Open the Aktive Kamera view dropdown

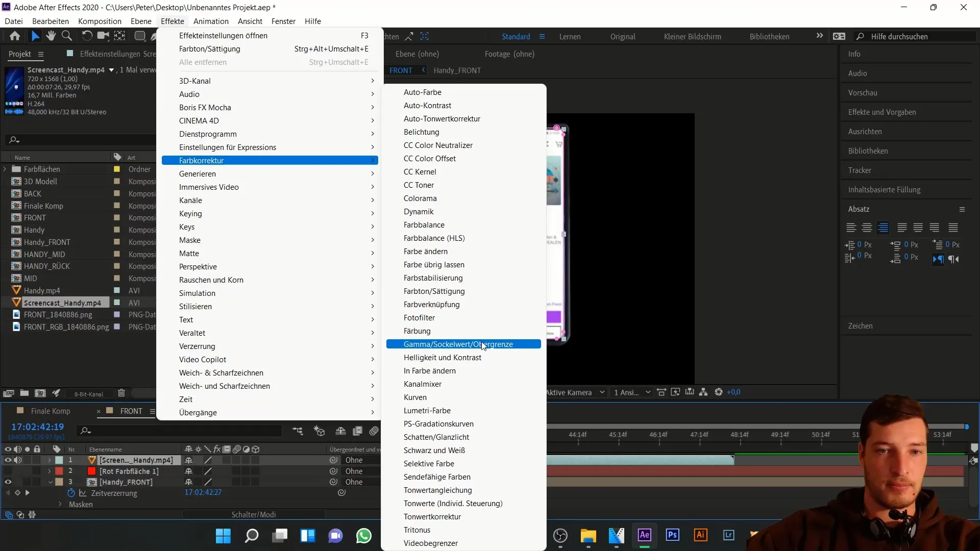click(575, 392)
